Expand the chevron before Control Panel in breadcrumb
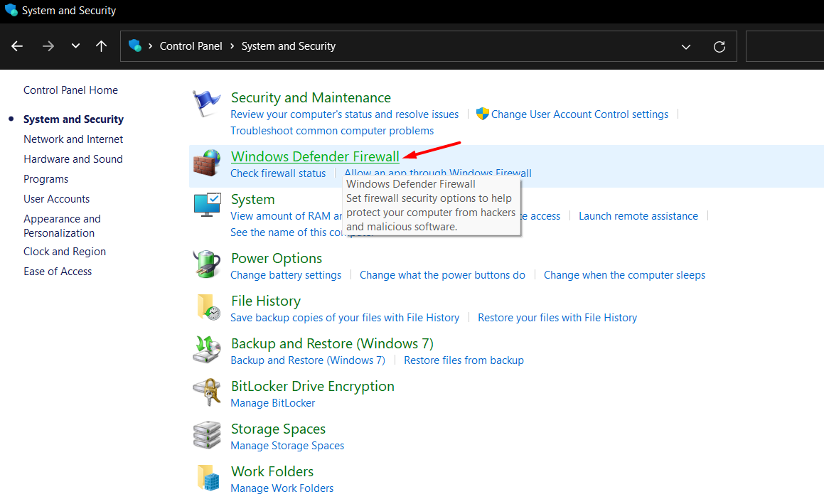The width and height of the screenshot is (824, 504). point(150,46)
